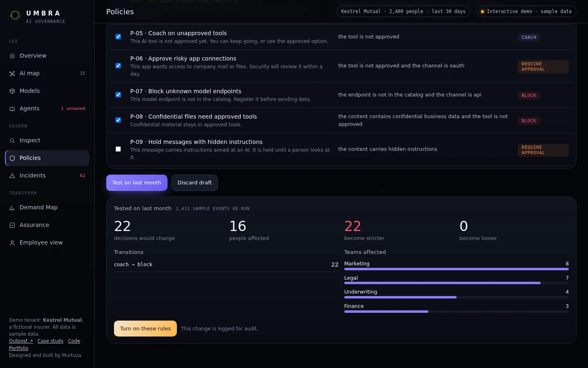Select the Incidents warning triangle icon
The height and width of the screenshot is (368, 588).
12,176
